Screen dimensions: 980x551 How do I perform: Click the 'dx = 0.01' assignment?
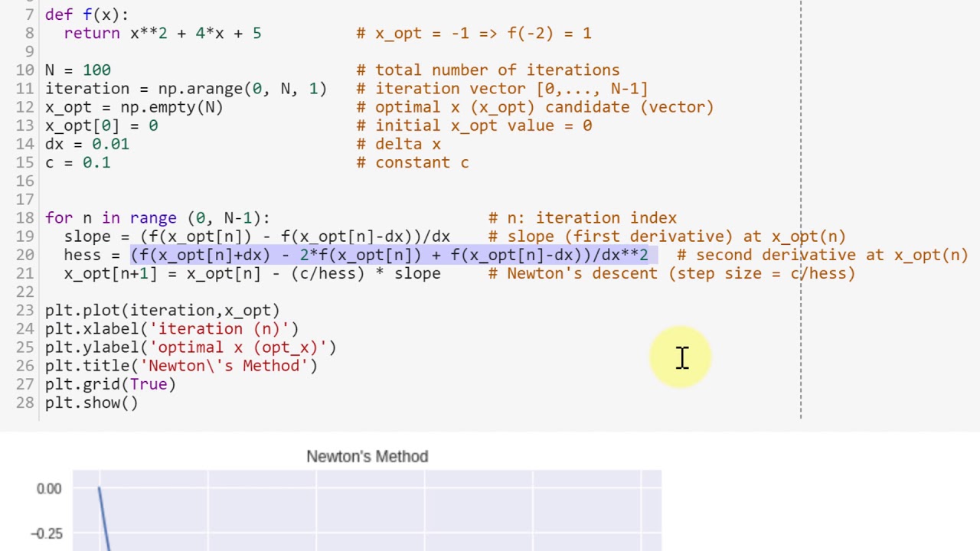(x=87, y=143)
